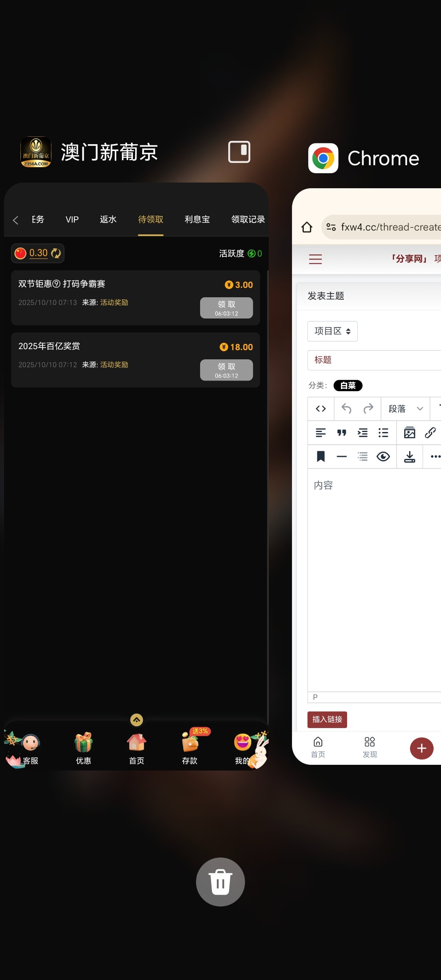Viewport: 441px width, 980px height.
Task: Claim the 双节钜惠 3.00 reward
Action: [x=226, y=308]
